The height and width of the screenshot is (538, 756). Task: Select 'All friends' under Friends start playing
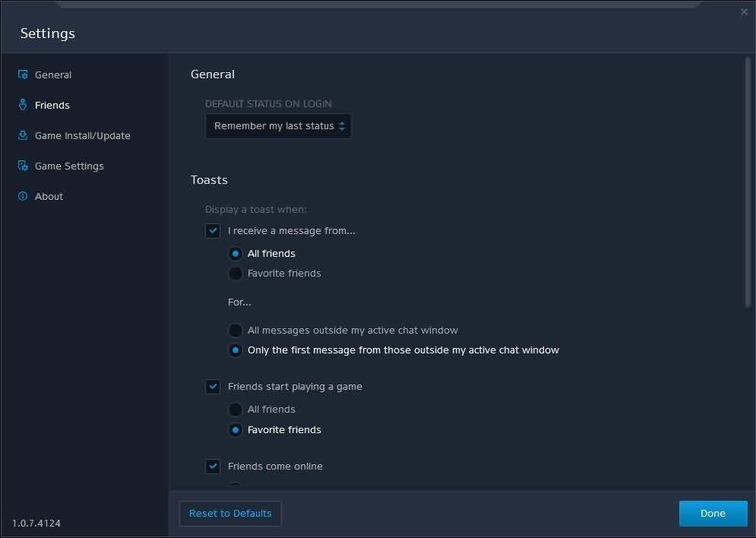click(x=236, y=410)
